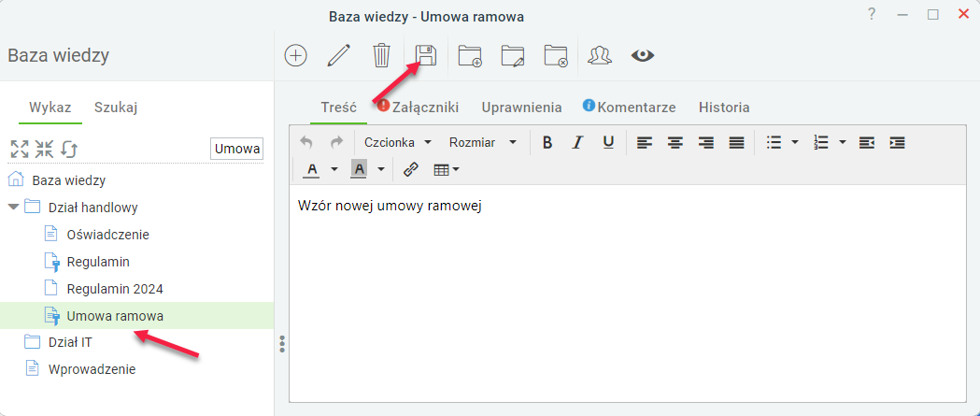This screenshot has width=980, height=416.
Task: Click the add folder icon
Action: tap(469, 56)
